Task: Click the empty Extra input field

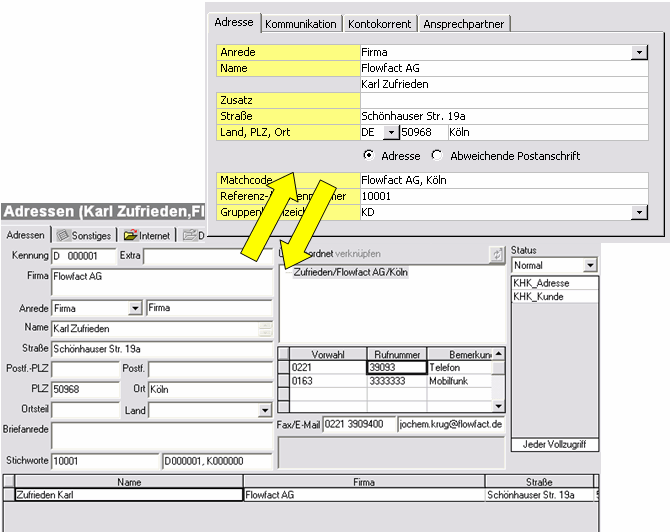Action: tap(208, 256)
